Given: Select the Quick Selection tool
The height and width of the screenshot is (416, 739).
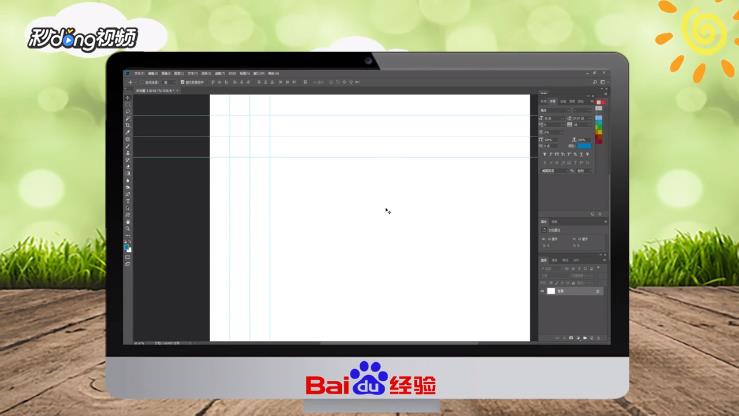Looking at the screenshot, I should click(128, 119).
